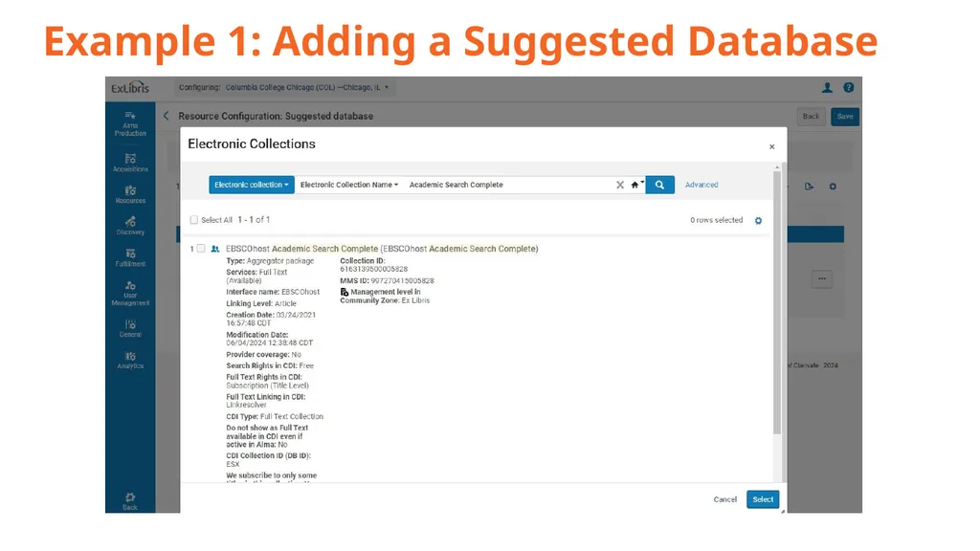
Task: Open the institution home scope icon
Action: [x=636, y=185]
